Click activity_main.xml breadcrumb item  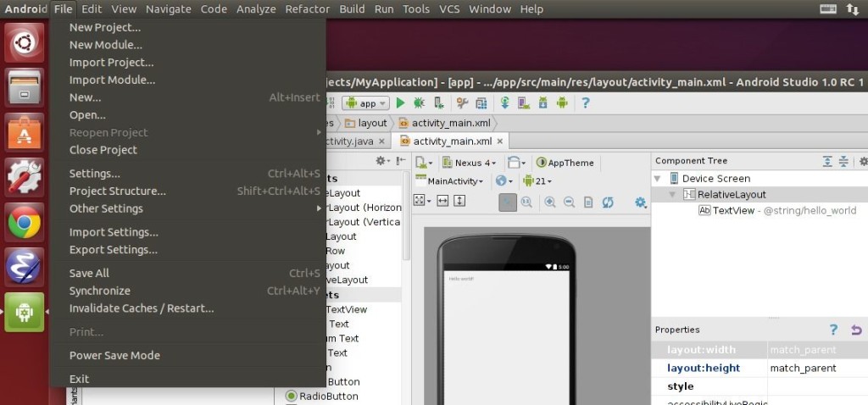(x=444, y=123)
